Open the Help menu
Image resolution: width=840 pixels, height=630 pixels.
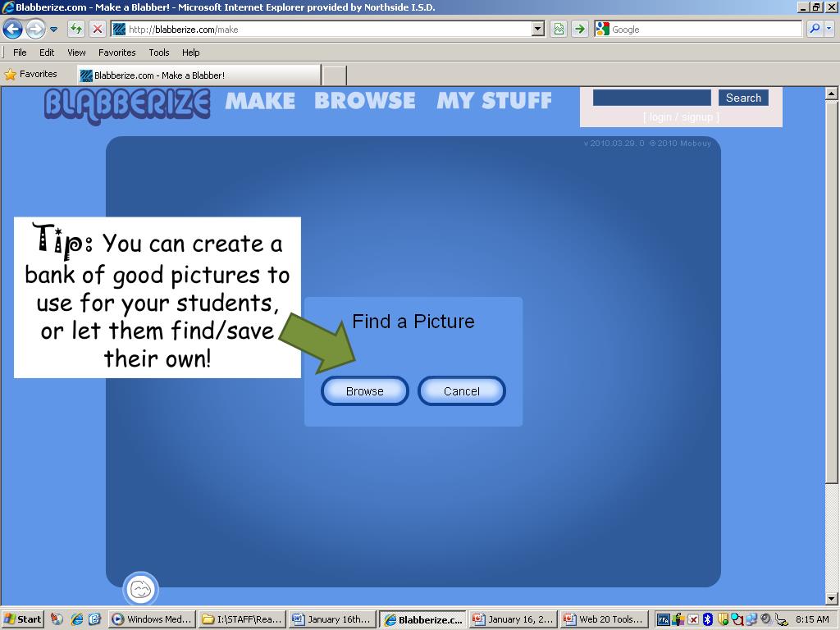click(190, 52)
